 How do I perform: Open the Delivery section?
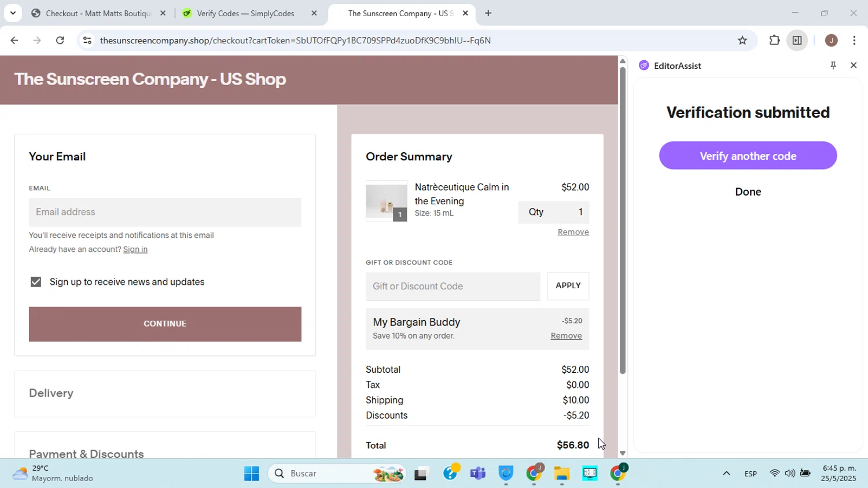165,394
